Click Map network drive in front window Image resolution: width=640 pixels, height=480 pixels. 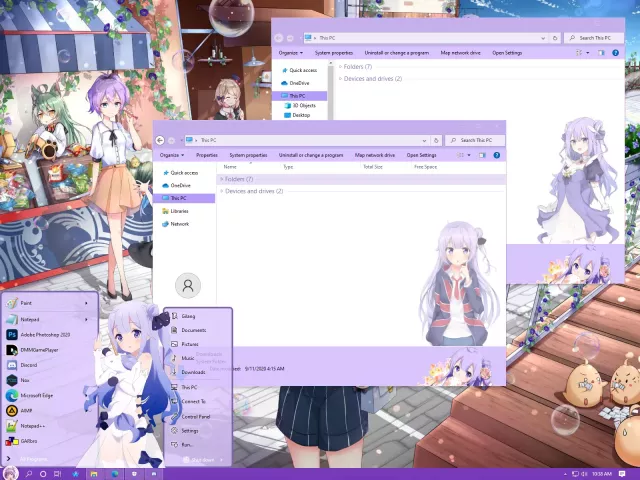tap(375, 155)
